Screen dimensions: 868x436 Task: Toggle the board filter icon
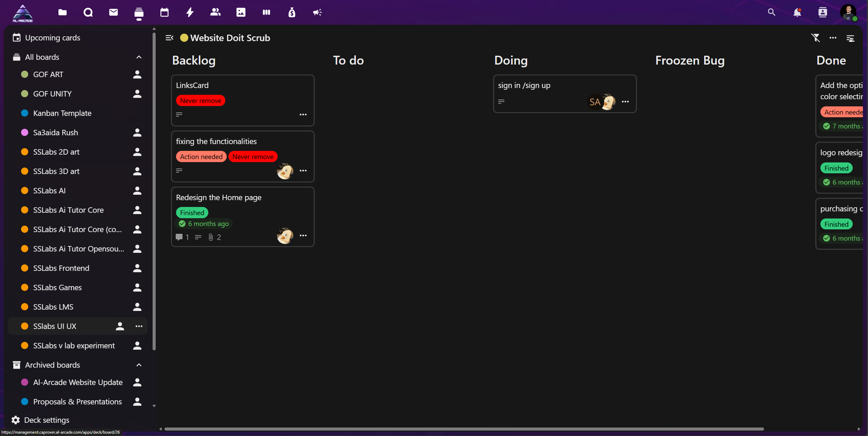816,38
